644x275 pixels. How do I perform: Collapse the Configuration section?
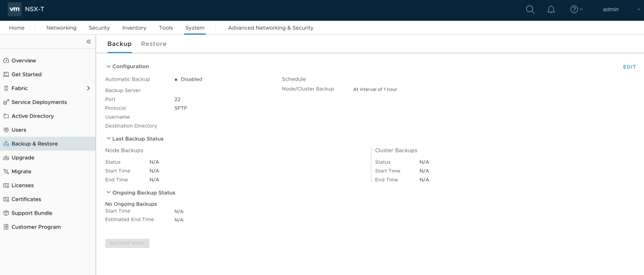click(x=108, y=66)
